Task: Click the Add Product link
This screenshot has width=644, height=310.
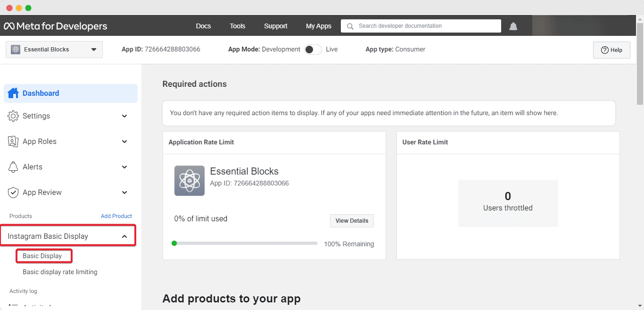Action: click(x=116, y=216)
